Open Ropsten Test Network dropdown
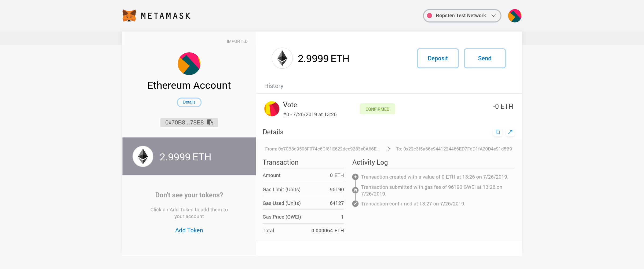 pyautogui.click(x=461, y=16)
